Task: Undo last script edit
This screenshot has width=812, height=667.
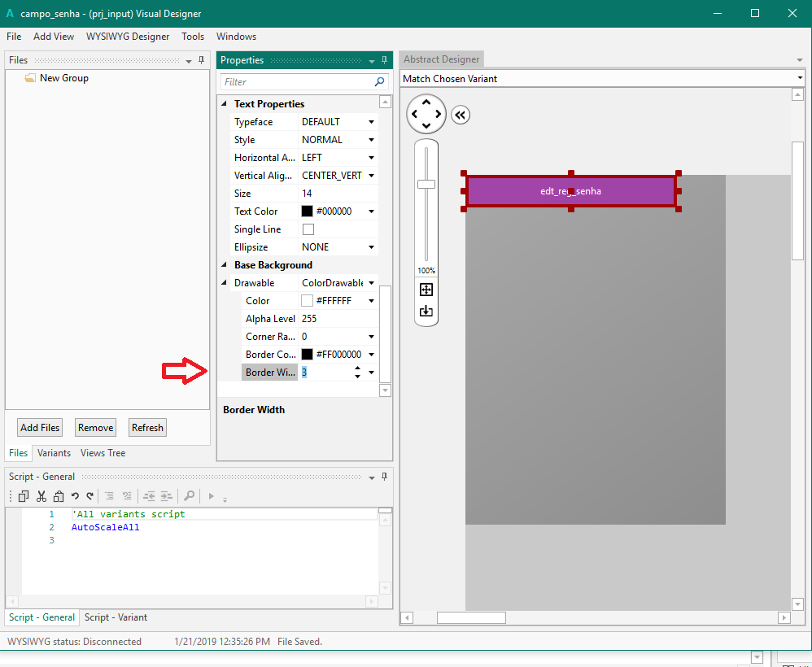Action: [75, 496]
